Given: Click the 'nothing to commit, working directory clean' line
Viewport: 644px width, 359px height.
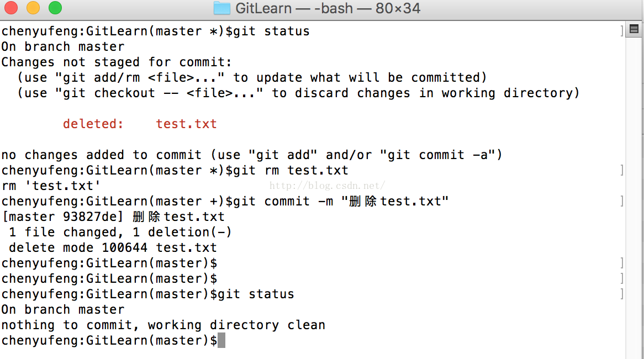Looking at the screenshot, I should pos(163,325).
